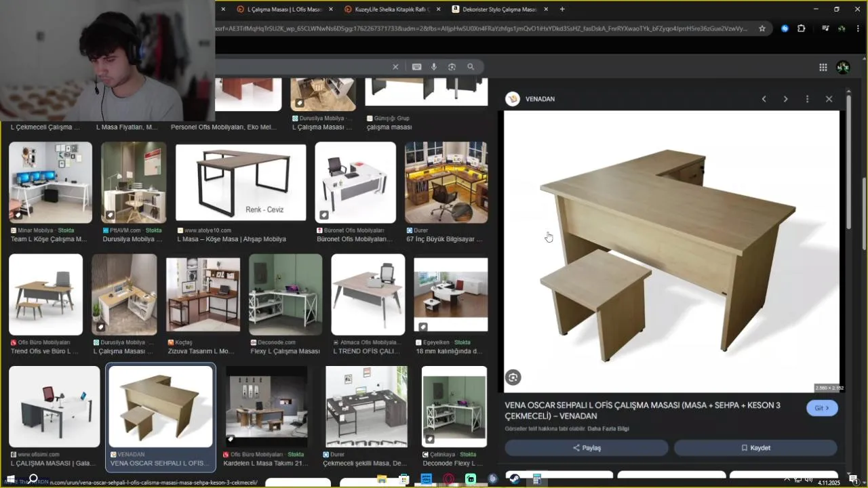Open Durer Çekmeceli şekilli Masa thumbnail
This screenshot has height=488, width=868.
[x=366, y=407]
